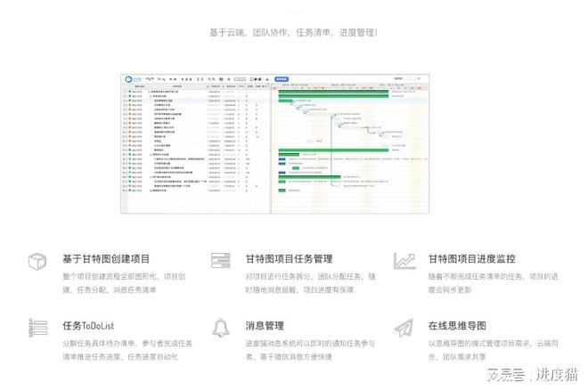Collapse the task group below the first row
The height and width of the screenshot is (390, 588).
151,96
